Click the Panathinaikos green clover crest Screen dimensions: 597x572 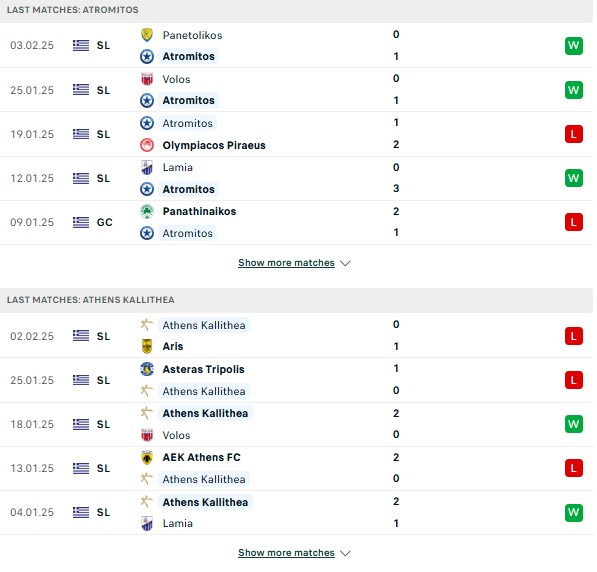(147, 211)
